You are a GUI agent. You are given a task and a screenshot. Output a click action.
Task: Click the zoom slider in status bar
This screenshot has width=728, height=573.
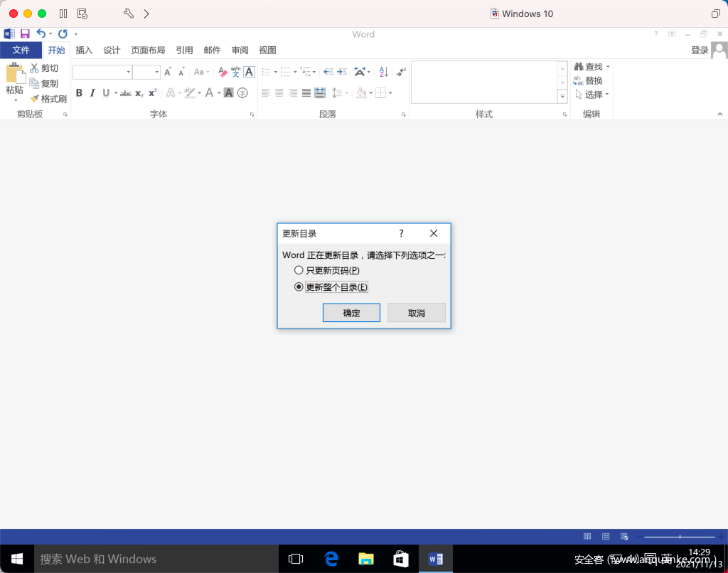click(x=680, y=536)
